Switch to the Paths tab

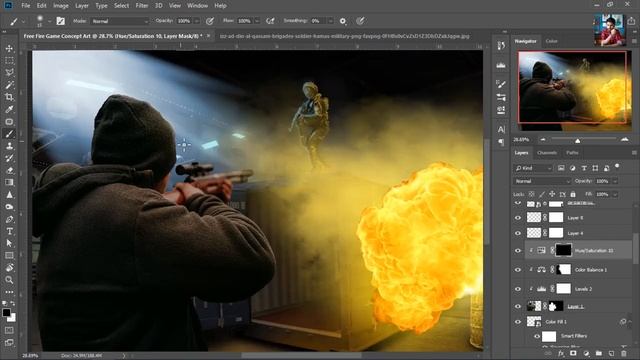[x=572, y=153]
